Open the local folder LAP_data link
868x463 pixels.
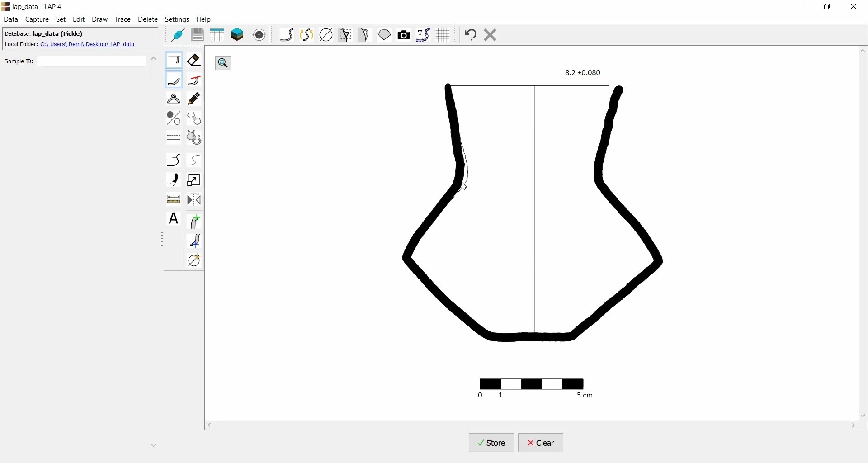point(88,45)
